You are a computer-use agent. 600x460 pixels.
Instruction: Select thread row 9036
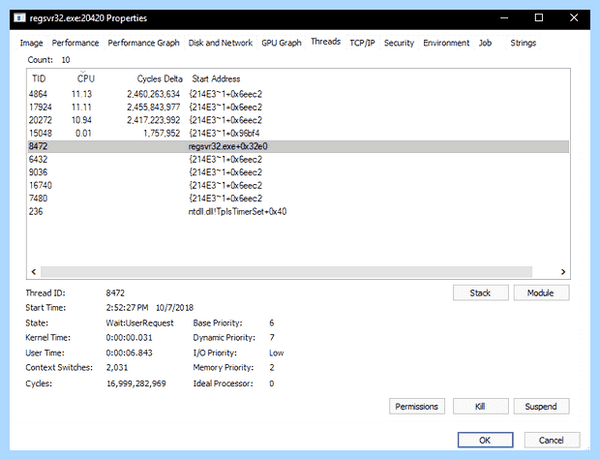coord(298,172)
